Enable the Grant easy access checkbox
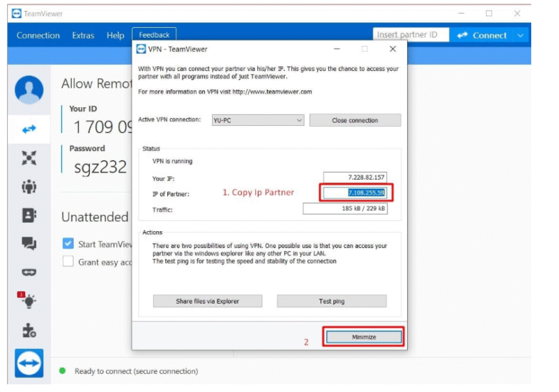 (68, 261)
